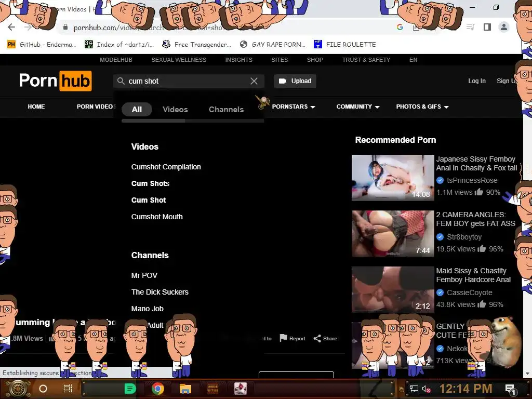The width and height of the screenshot is (532, 399).
Task: Open the recommended thumbnail labeled 14:08
Action: (x=393, y=178)
